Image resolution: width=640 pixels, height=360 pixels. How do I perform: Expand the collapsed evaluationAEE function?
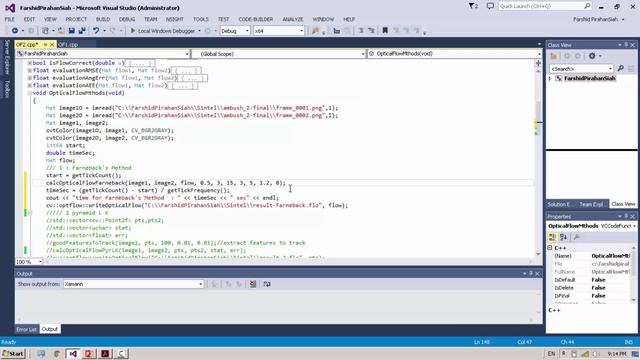[29, 85]
